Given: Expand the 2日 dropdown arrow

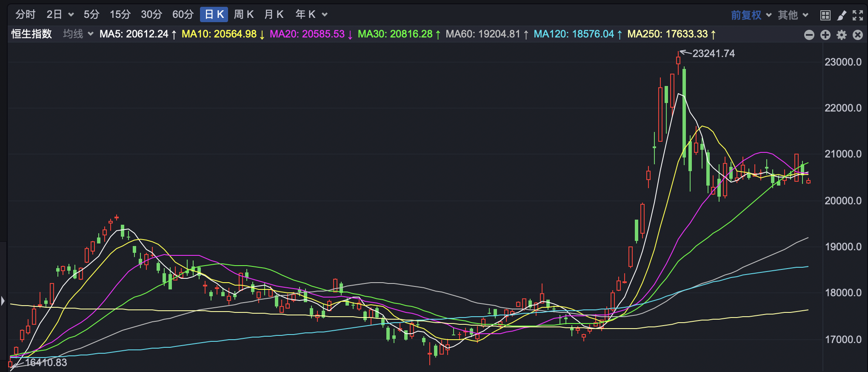Looking at the screenshot, I should tap(71, 15).
